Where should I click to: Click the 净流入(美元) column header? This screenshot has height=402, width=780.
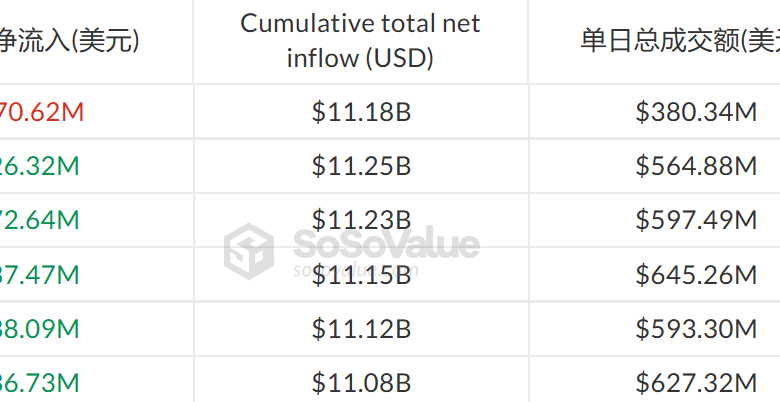(69, 40)
